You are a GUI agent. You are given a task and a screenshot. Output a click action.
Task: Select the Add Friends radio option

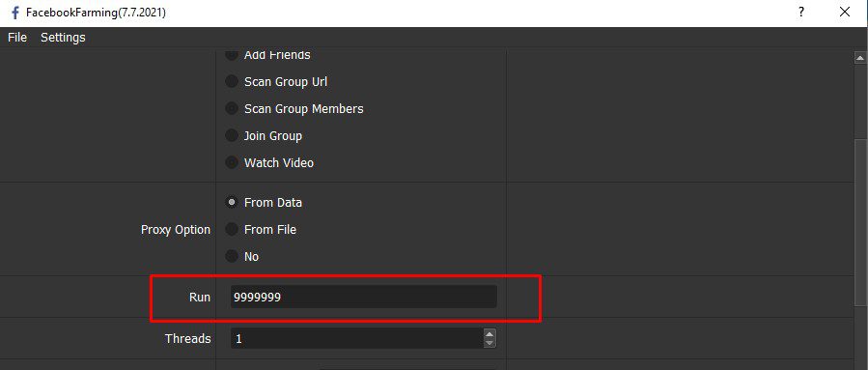(x=268, y=55)
